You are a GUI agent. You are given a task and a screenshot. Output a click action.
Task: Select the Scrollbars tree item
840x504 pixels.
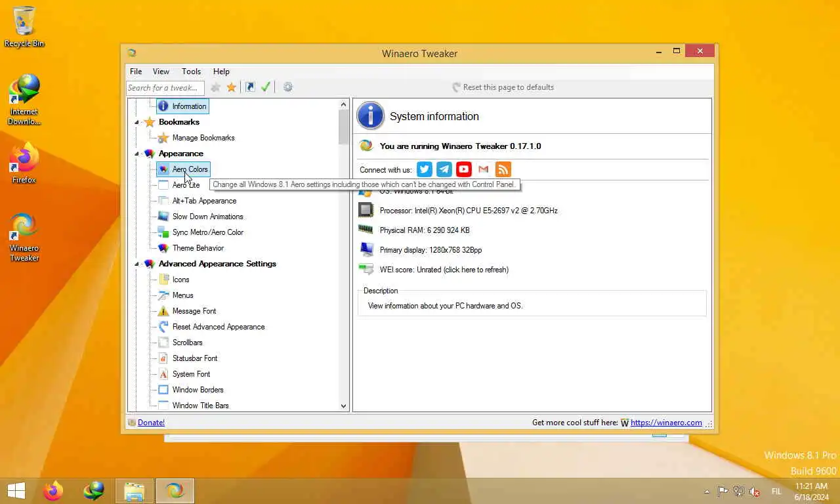(187, 343)
